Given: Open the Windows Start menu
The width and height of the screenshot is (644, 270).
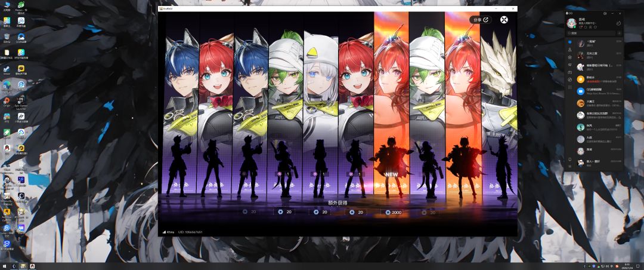Looking at the screenshot, I should coord(5,266).
